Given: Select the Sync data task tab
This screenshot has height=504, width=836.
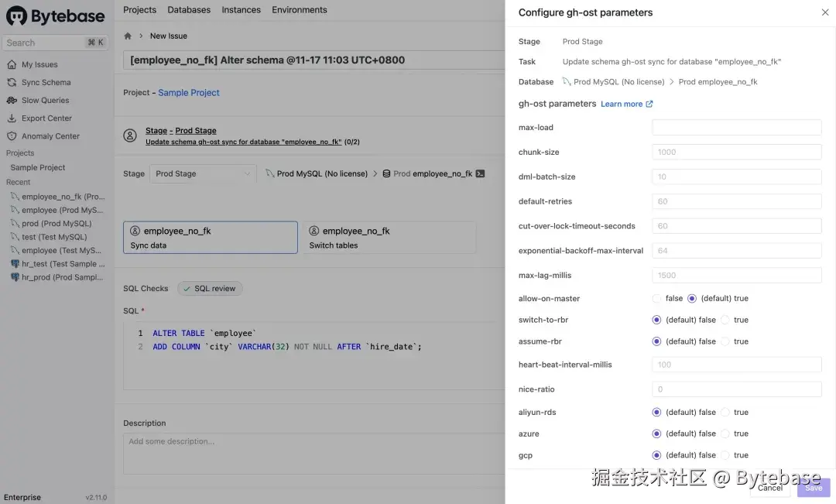Looking at the screenshot, I should 211,238.
